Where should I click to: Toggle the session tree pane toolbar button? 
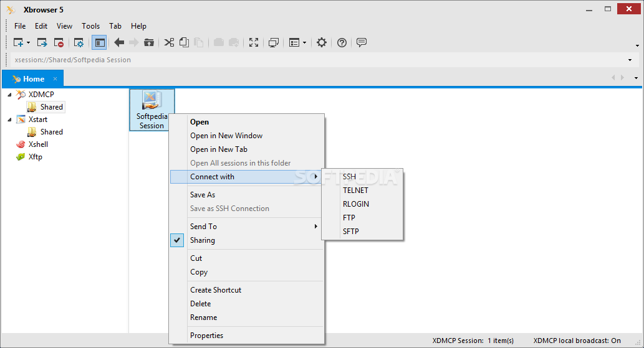click(x=99, y=42)
